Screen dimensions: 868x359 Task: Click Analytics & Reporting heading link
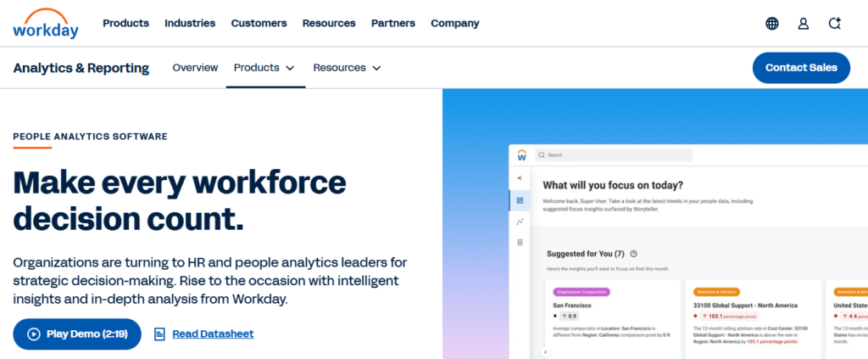point(81,68)
